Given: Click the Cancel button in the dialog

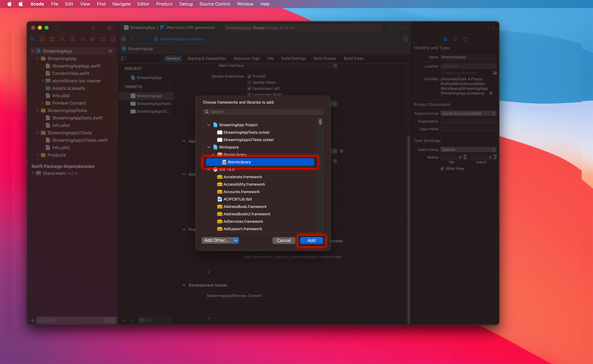Looking at the screenshot, I should pos(284,241).
